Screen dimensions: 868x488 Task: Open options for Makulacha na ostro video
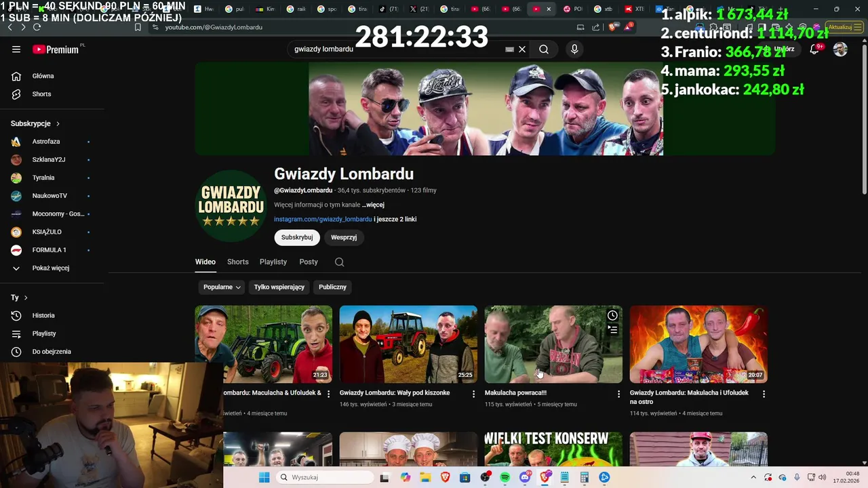[764, 394]
